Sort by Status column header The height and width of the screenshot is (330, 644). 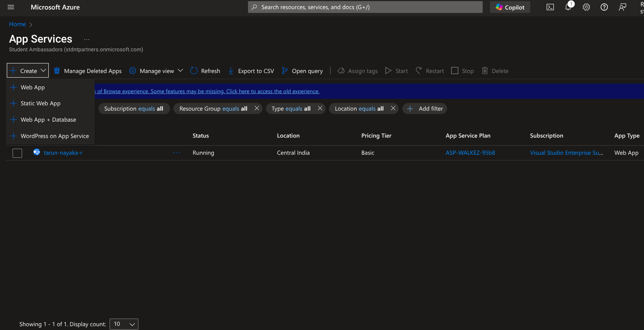201,136
